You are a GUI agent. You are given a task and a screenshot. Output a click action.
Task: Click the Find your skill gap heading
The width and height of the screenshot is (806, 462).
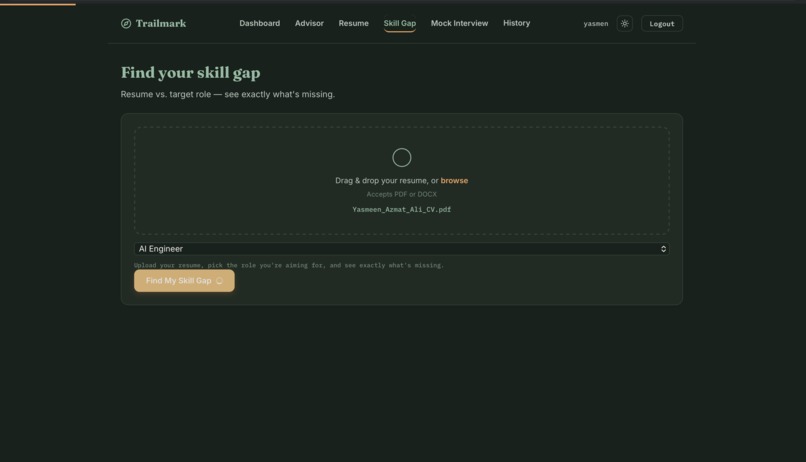(x=191, y=72)
